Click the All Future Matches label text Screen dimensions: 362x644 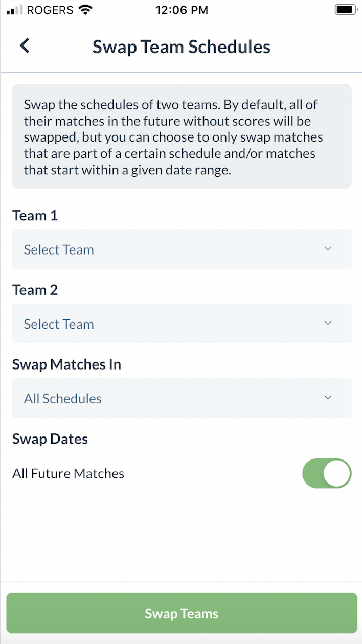point(69,474)
